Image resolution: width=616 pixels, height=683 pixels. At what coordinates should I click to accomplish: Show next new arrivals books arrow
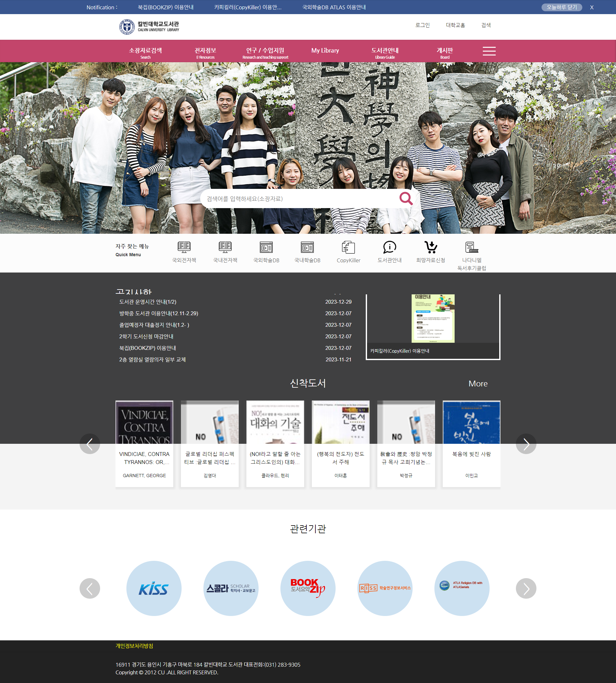[526, 444]
